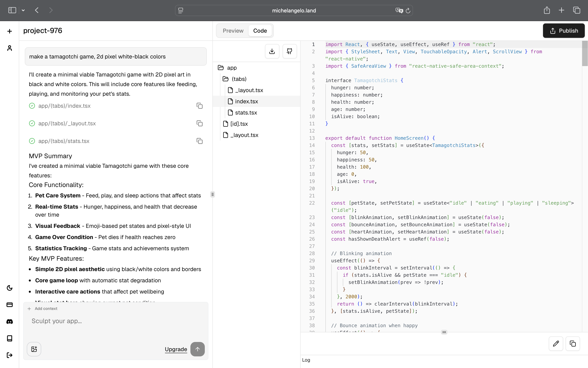
Task: Click the project-976 title
Action: (43, 31)
